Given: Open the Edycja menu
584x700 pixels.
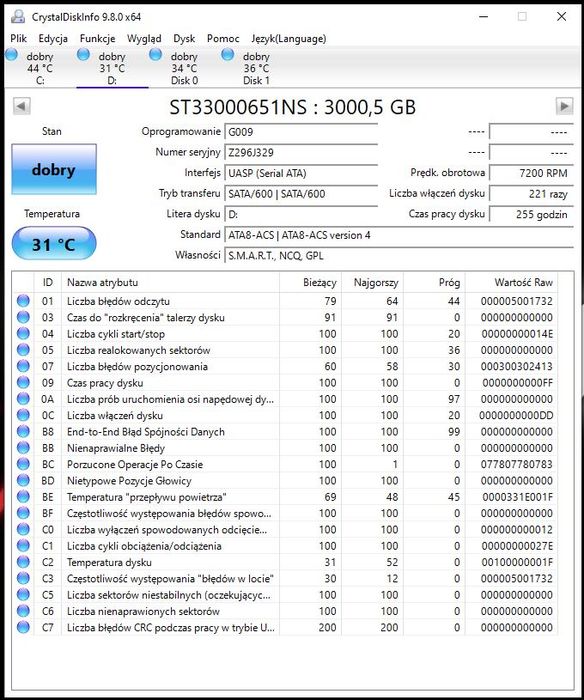Looking at the screenshot, I should (53, 39).
